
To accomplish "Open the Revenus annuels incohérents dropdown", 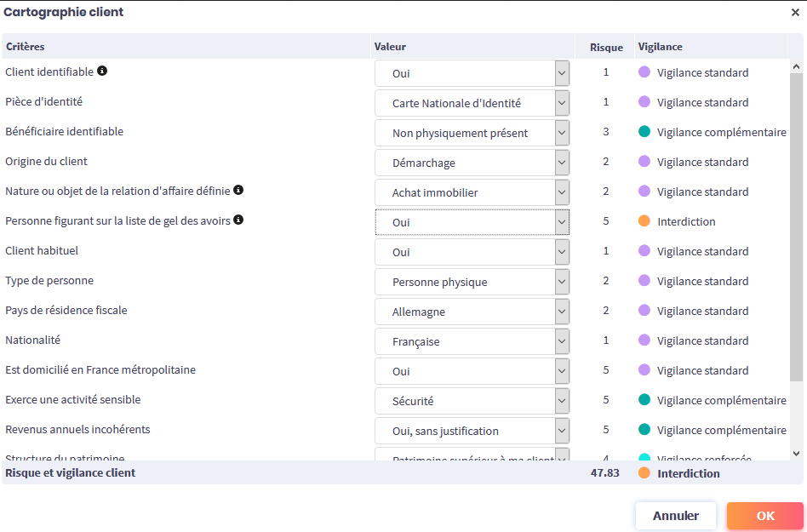I will coord(472,432).
